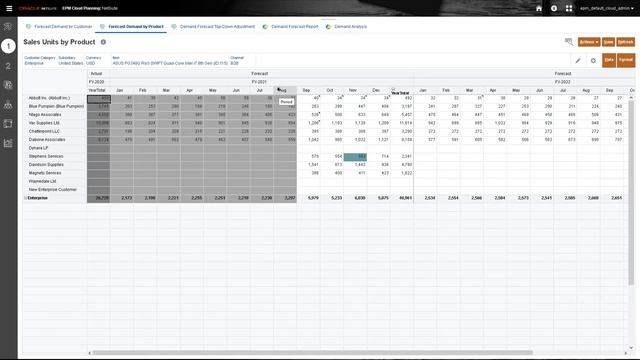This screenshot has height=360, width=640.
Task: Open the hamburger navigator menu
Action: coord(9,8)
